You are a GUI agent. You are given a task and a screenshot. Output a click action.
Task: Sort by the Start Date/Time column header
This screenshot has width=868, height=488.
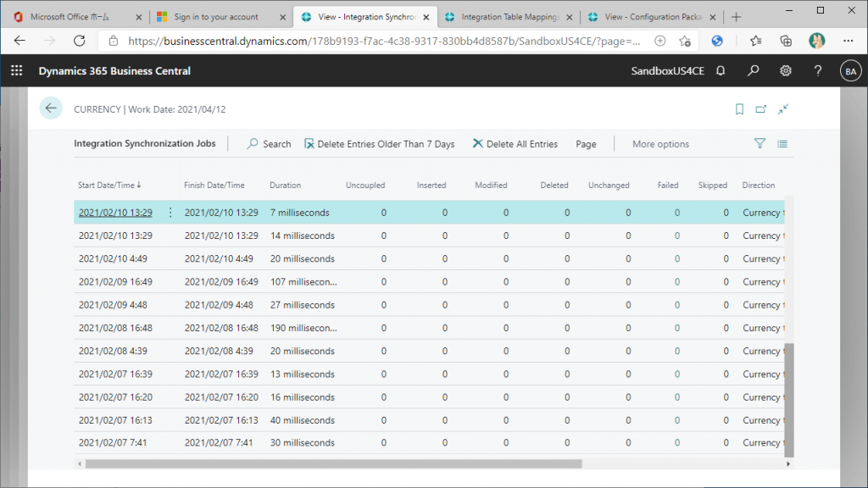(109, 186)
